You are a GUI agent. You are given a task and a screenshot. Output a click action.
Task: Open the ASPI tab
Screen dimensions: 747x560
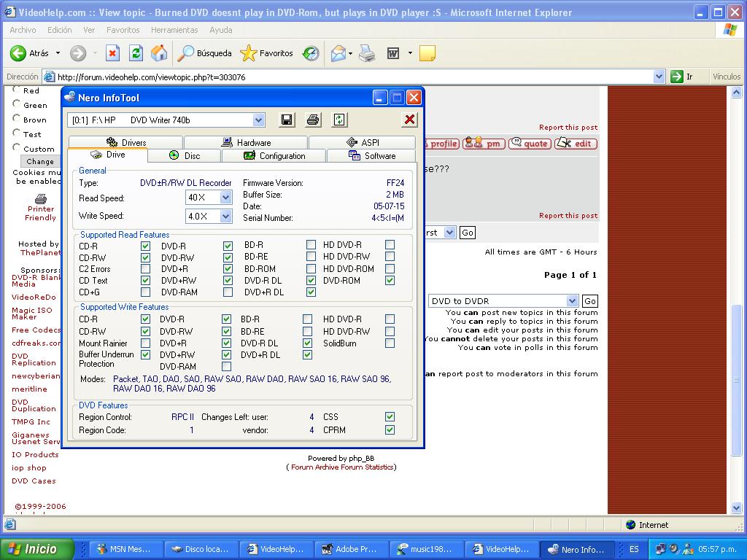pos(362,142)
